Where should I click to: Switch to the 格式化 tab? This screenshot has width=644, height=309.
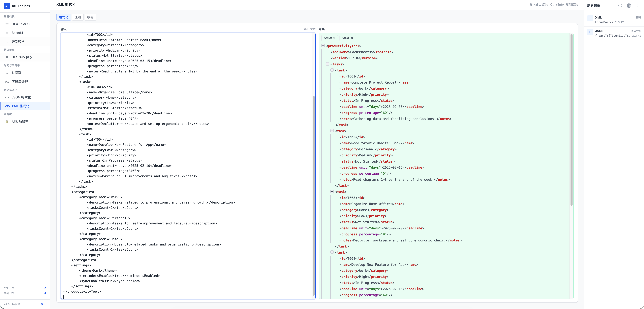coord(64,17)
